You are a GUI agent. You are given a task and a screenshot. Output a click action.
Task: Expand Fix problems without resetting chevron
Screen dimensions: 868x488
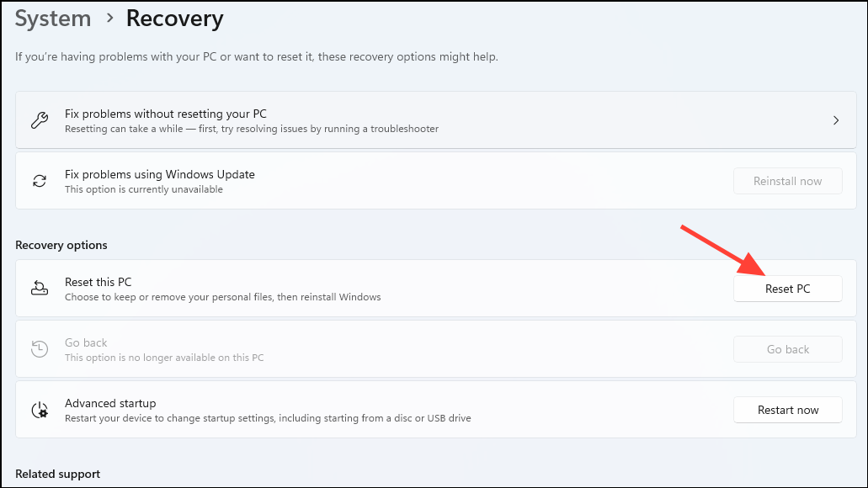click(836, 120)
